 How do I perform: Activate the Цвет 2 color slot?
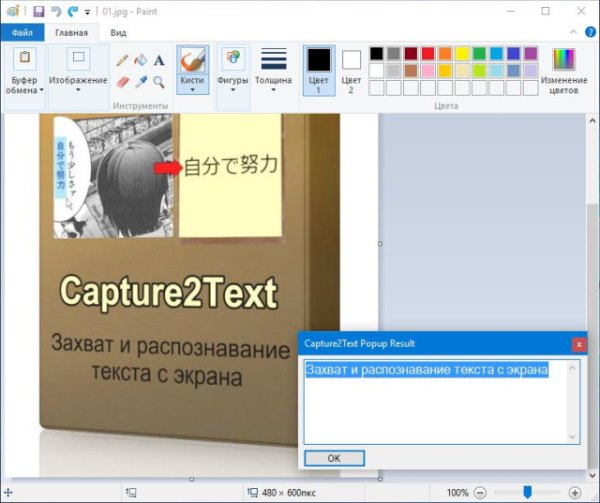click(x=351, y=69)
